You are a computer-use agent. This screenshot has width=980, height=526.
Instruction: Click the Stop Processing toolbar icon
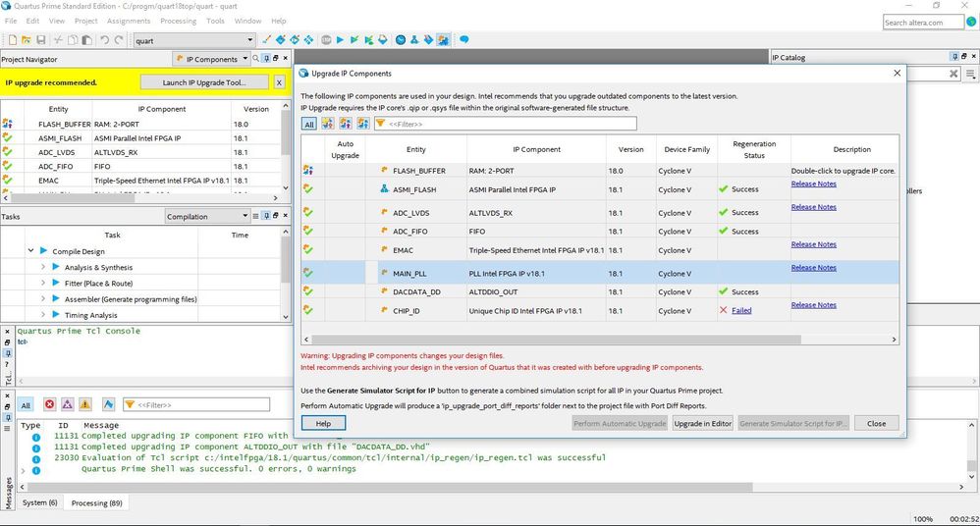tap(325, 40)
